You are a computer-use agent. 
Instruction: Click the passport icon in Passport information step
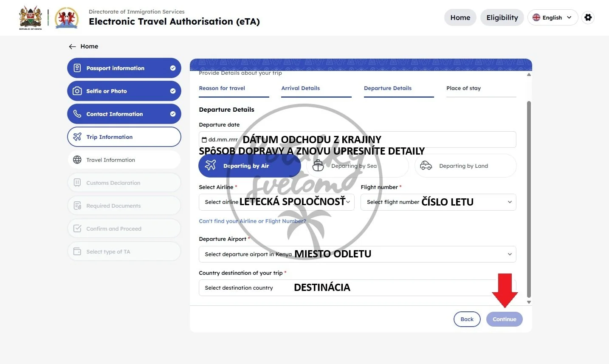coord(77,68)
